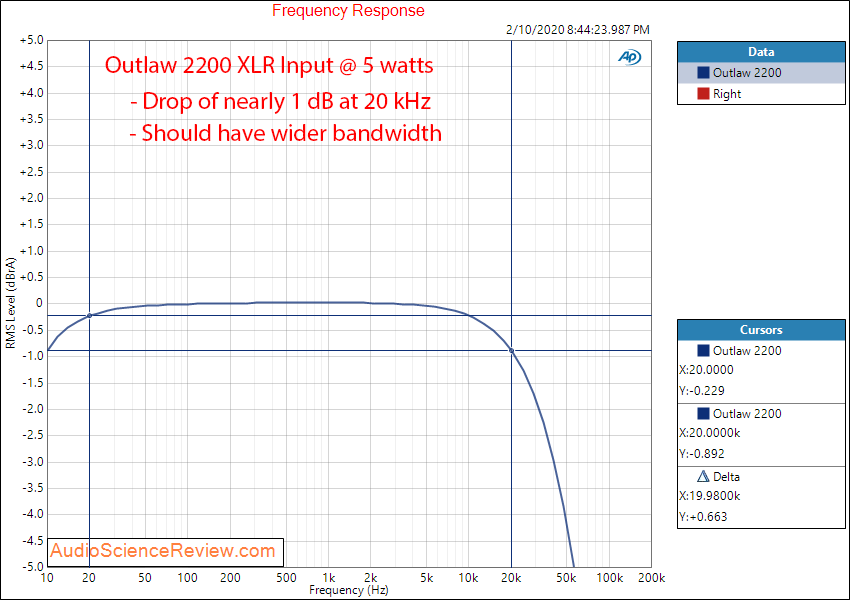Click the red swatch beside Right

(x=703, y=94)
